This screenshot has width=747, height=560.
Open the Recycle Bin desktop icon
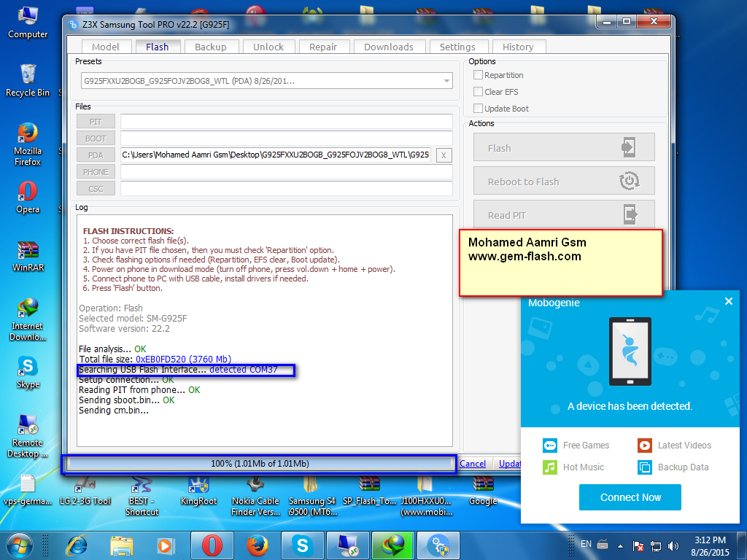[x=28, y=80]
